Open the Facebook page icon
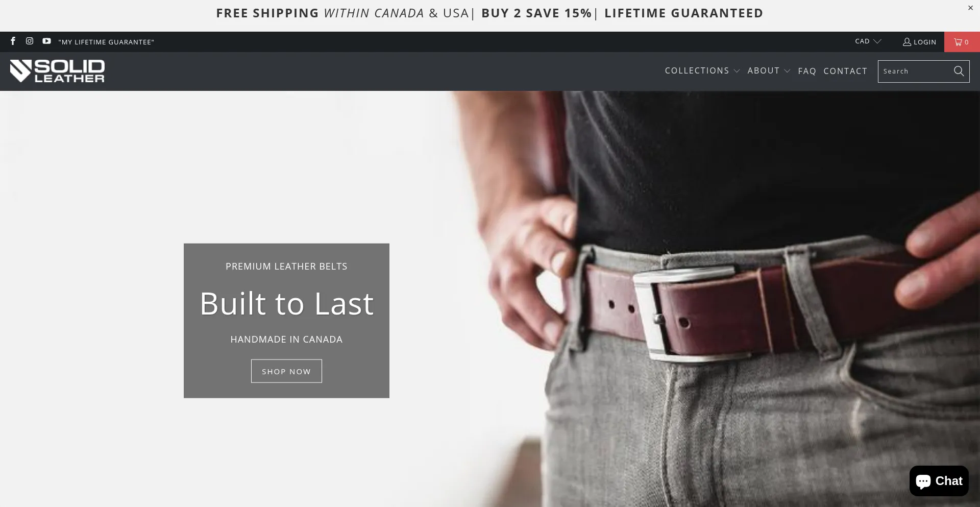The height and width of the screenshot is (507, 980). [x=13, y=41]
